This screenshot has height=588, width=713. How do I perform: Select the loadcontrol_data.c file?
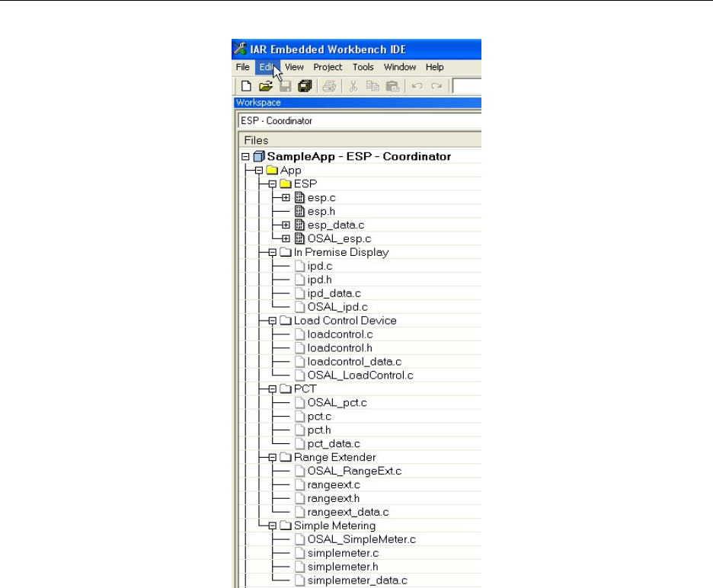pyautogui.click(x=354, y=362)
